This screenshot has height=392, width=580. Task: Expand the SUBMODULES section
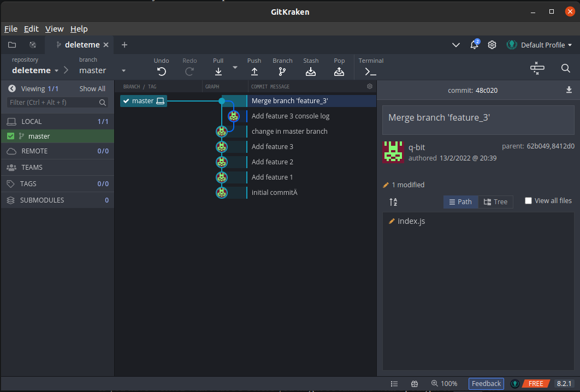coord(58,200)
